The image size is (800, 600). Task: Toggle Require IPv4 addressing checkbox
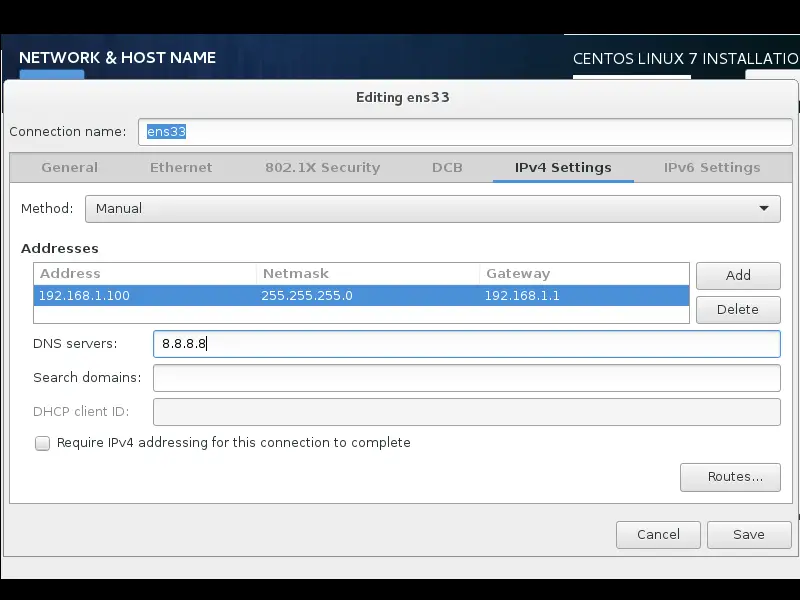(42, 443)
